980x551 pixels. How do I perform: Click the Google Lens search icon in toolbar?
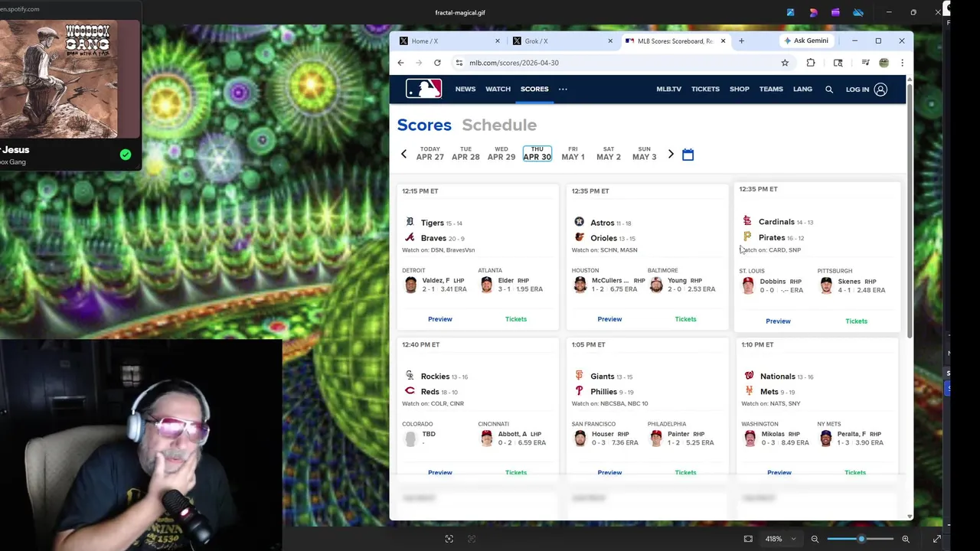tap(838, 63)
